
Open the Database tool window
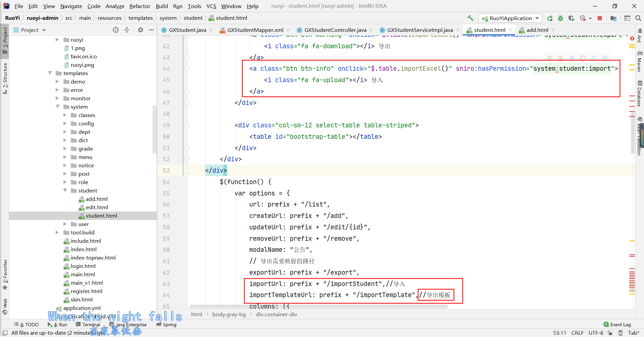(640, 94)
